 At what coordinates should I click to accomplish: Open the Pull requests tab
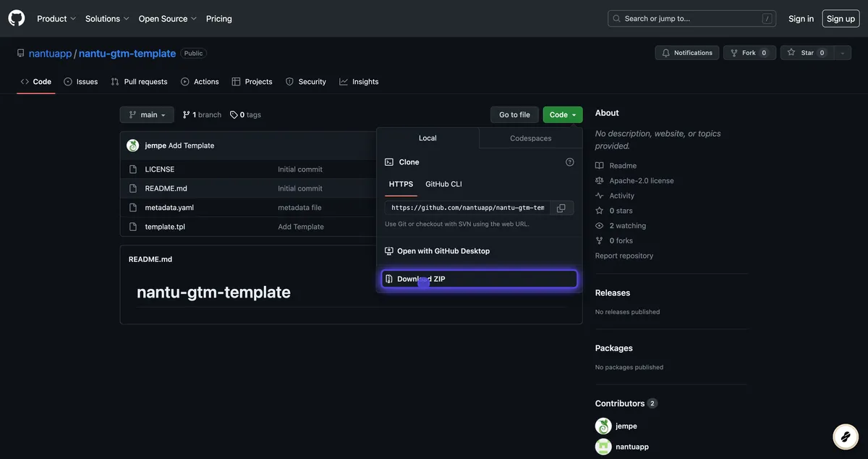coord(140,82)
